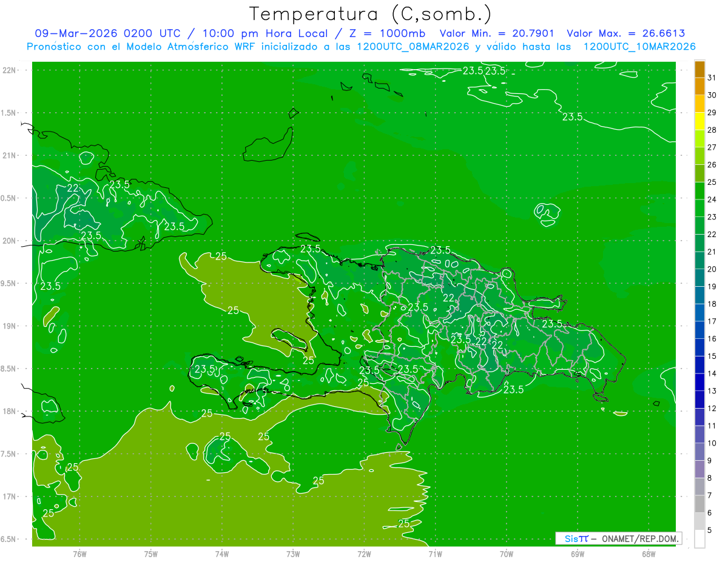Click the legend value "18"

[x=712, y=304]
